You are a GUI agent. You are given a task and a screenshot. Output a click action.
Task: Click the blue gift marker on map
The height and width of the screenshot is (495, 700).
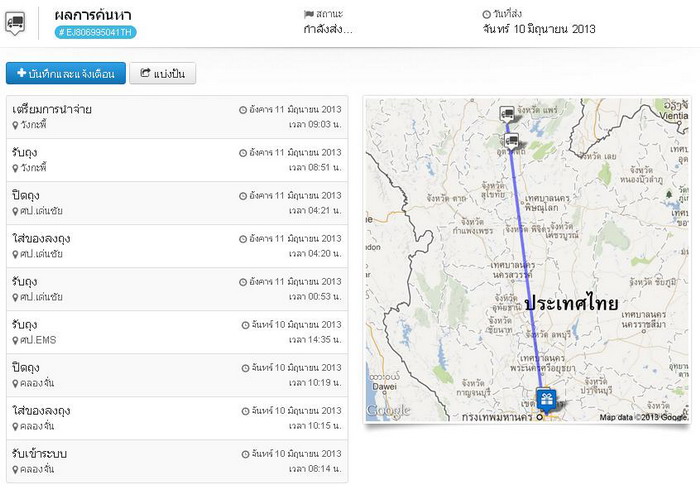(x=546, y=400)
